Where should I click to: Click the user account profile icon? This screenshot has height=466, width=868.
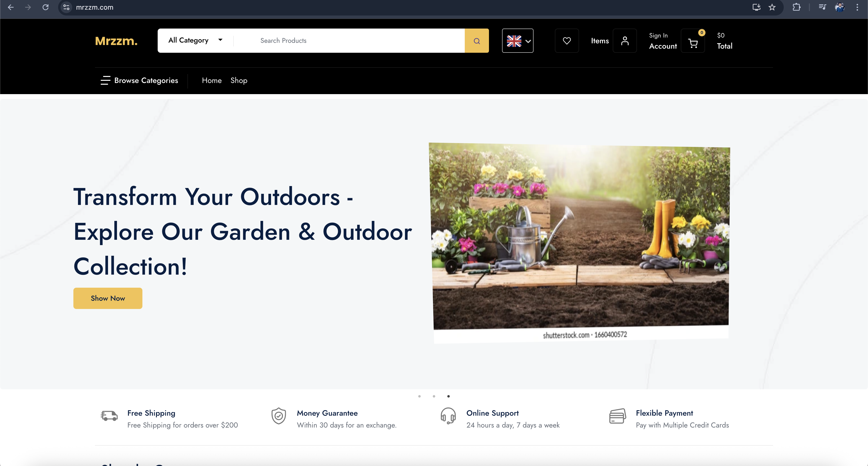pyautogui.click(x=625, y=41)
